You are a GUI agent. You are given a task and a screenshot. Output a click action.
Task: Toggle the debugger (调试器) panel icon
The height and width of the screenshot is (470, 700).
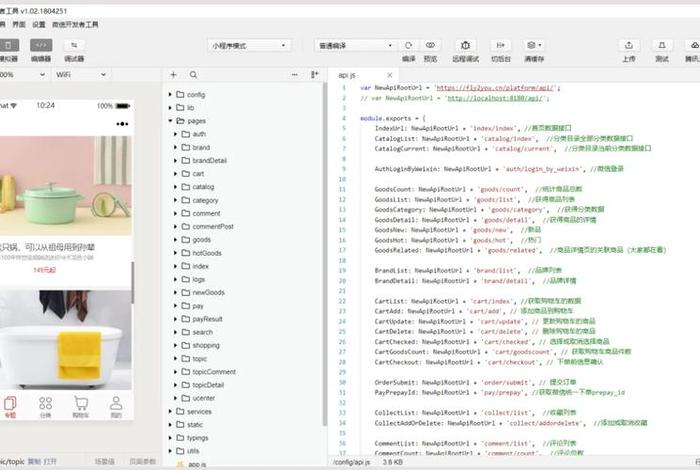tap(75, 45)
